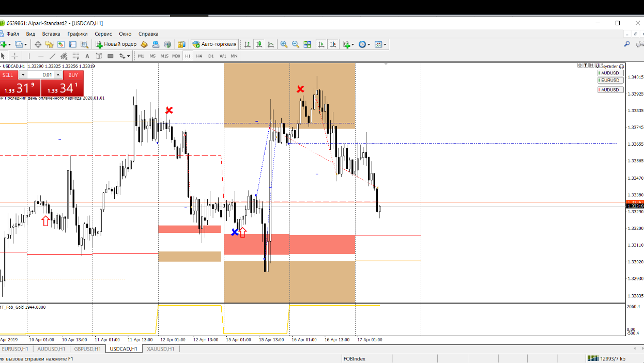Expand the indicators list dropdown arrow
The height and width of the screenshot is (363, 644).
click(352, 45)
